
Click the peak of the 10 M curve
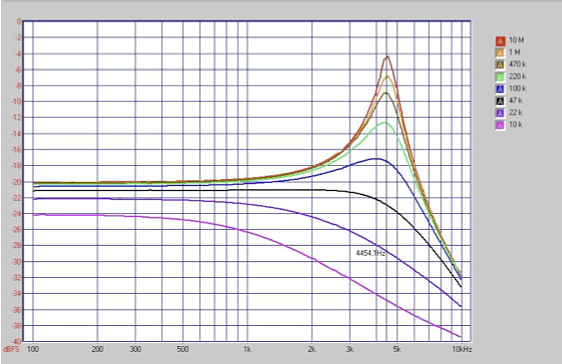pos(387,57)
